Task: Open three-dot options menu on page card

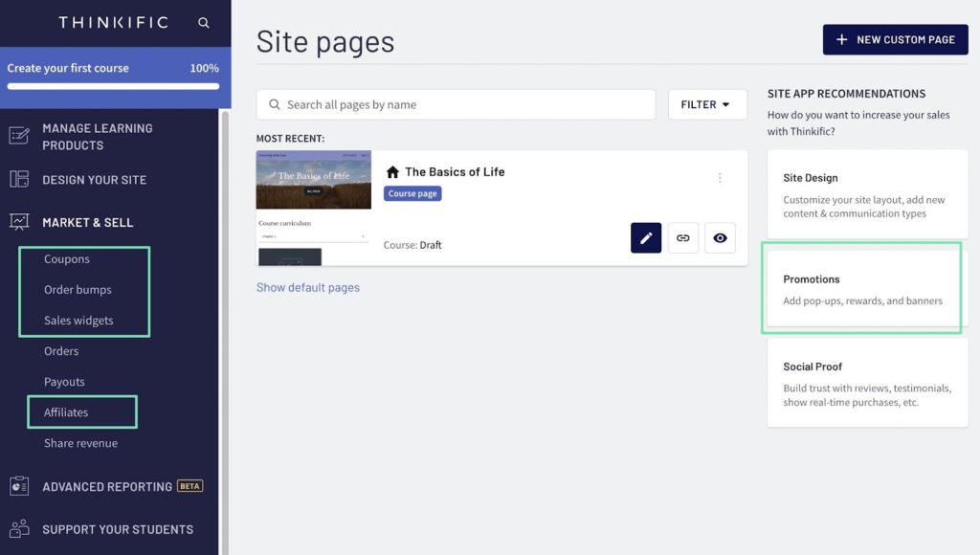Action: tap(720, 178)
